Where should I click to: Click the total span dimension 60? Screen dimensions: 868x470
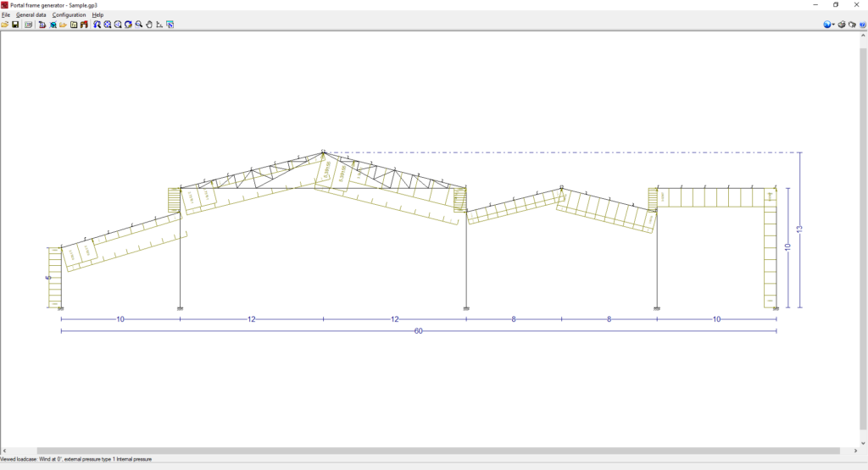419,331
